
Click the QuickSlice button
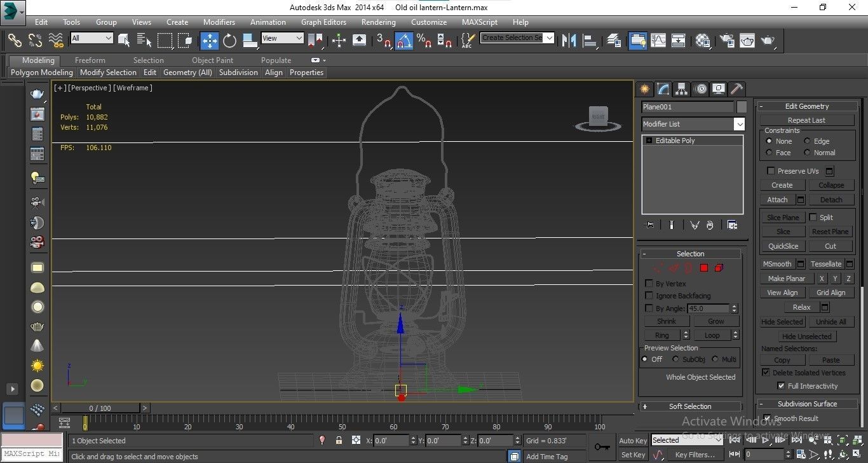[783, 246]
